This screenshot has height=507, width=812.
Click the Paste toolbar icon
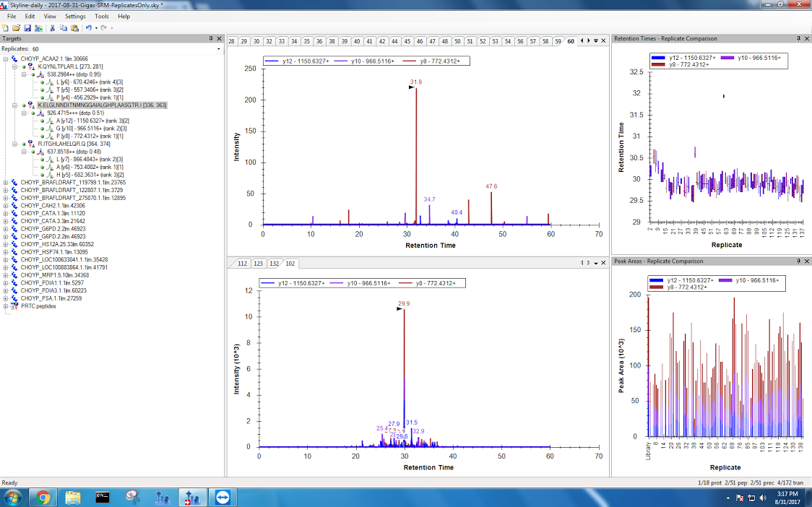(x=74, y=27)
